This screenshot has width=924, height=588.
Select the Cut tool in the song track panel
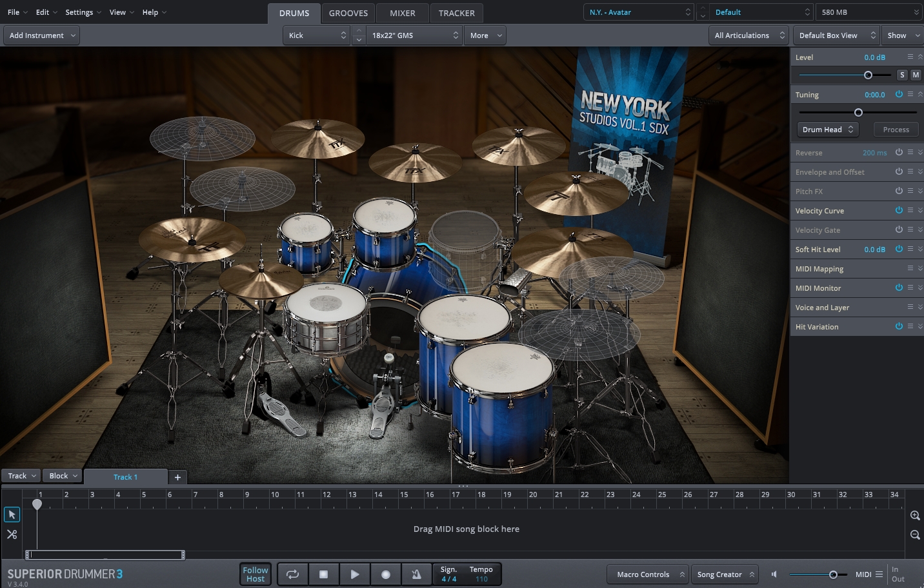click(x=12, y=534)
